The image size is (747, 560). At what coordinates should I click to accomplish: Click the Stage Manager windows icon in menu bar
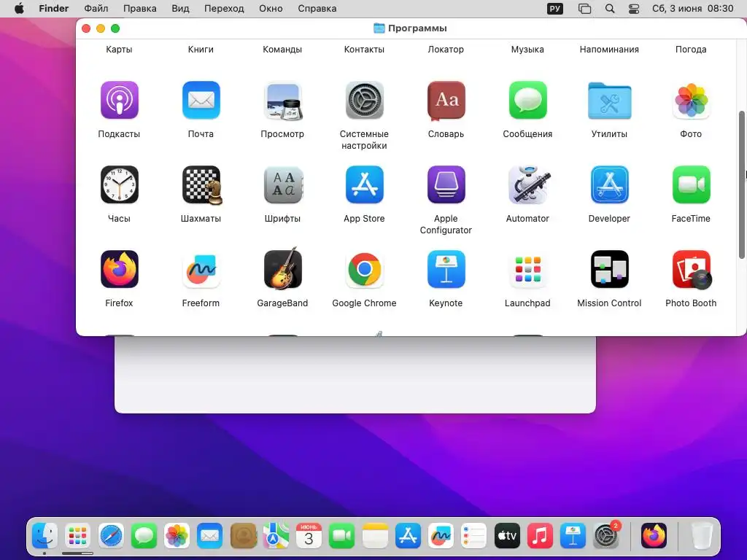click(x=584, y=9)
